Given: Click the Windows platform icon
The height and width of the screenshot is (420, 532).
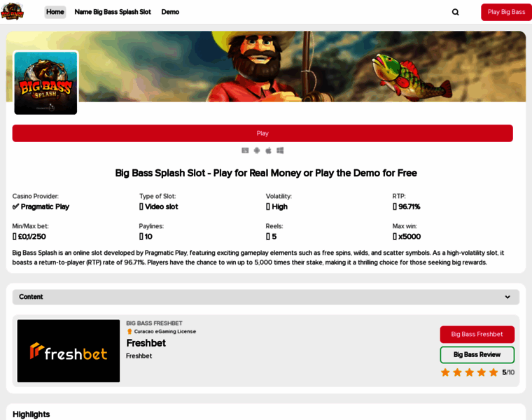Looking at the screenshot, I should pyautogui.click(x=280, y=150).
